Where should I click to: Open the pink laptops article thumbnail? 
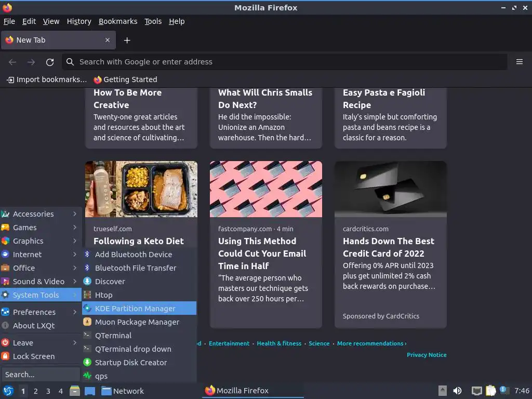pos(265,189)
